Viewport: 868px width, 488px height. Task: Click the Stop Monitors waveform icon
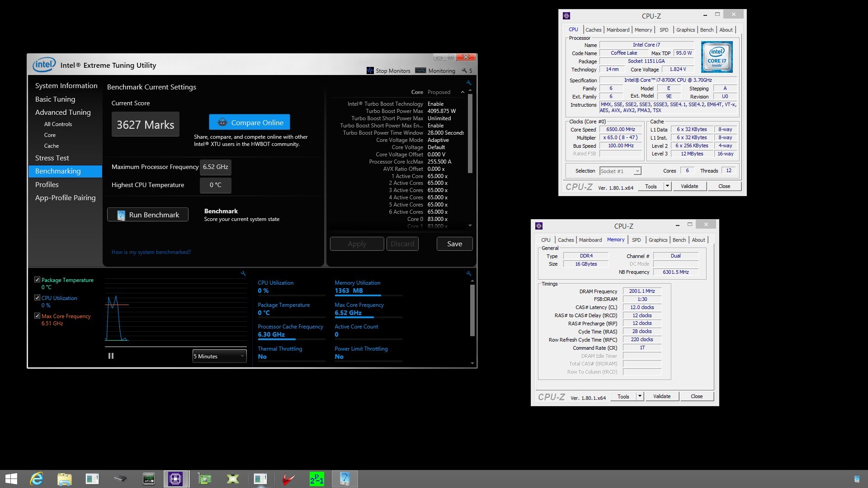370,70
